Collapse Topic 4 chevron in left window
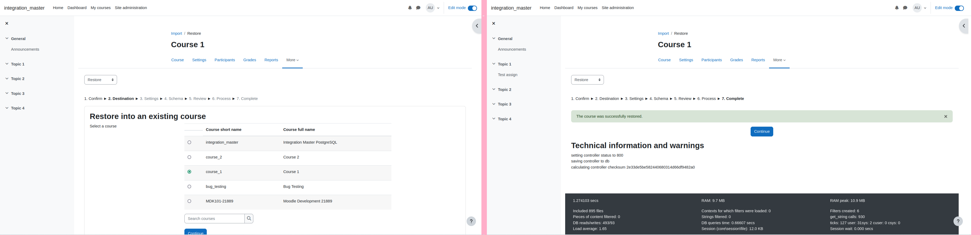The height and width of the screenshot is (235, 980). click(x=7, y=108)
